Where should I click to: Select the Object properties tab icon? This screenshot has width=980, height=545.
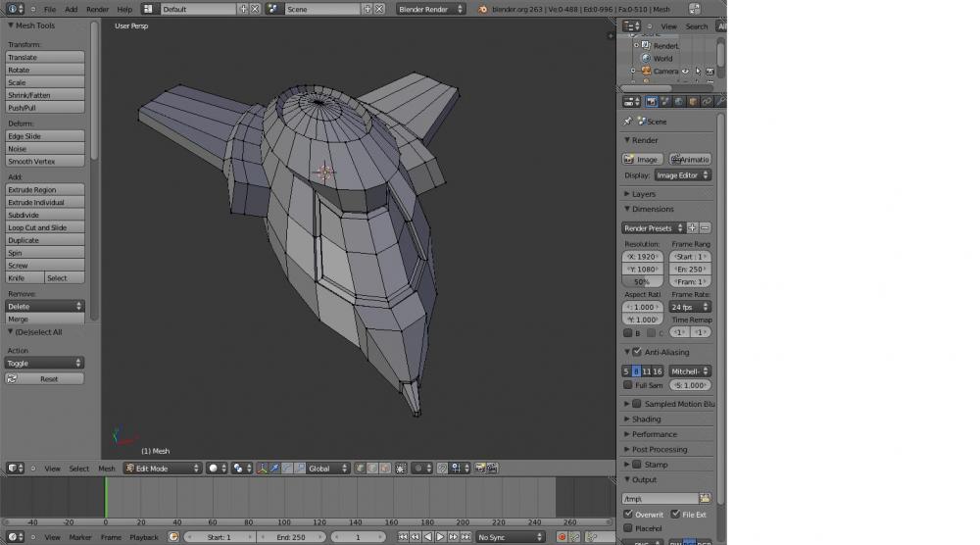click(693, 101)
